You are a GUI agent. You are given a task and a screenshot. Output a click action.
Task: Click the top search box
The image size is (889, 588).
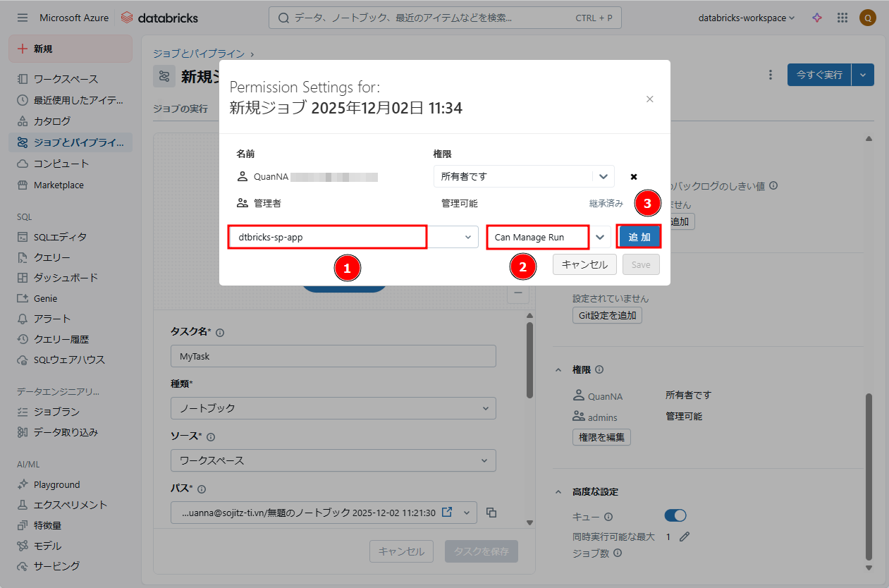(444, 18)
